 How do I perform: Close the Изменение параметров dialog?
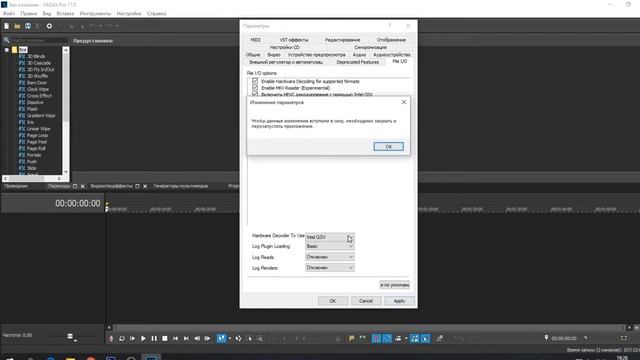(404, 102)
